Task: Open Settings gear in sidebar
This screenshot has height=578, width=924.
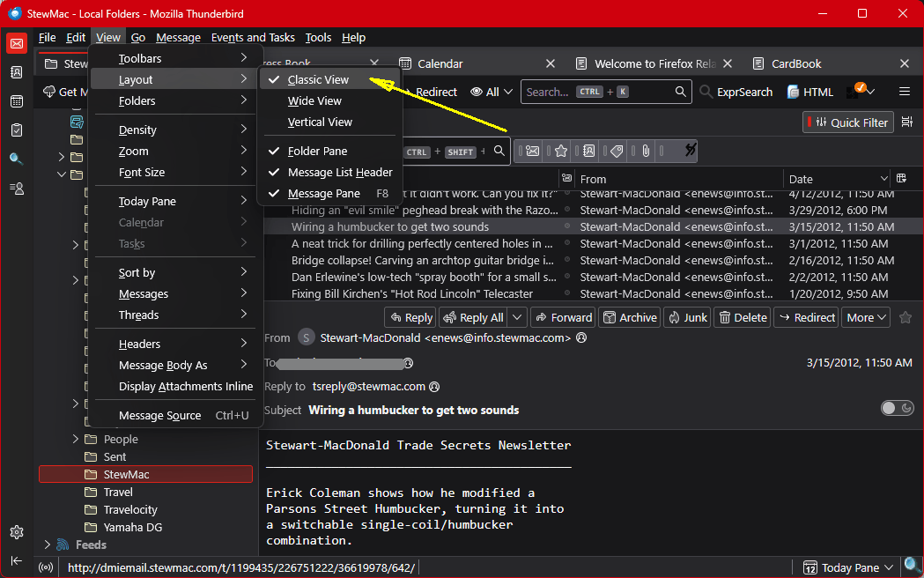Action: coord(17,532)
